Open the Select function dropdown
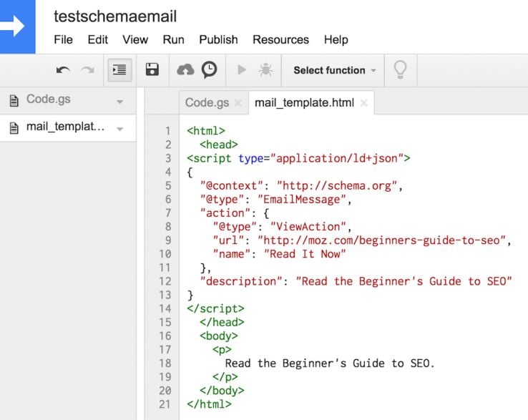The height and width of the screenshot is (420, 528). point(334,70)
